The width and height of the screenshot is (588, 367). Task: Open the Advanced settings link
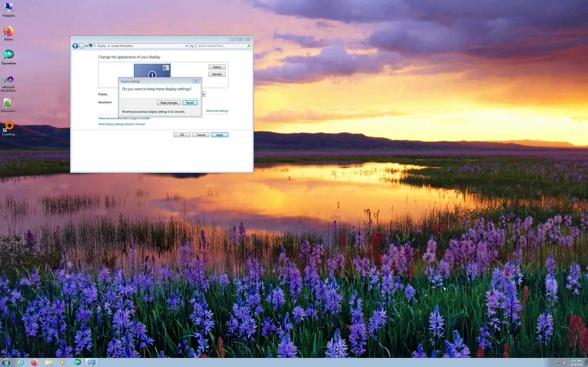217,111
